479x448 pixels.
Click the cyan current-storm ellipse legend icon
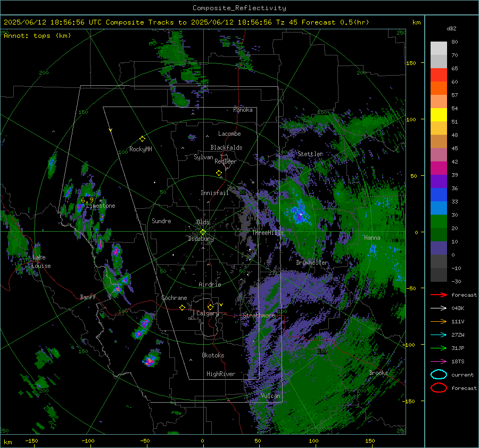[439, 374]
